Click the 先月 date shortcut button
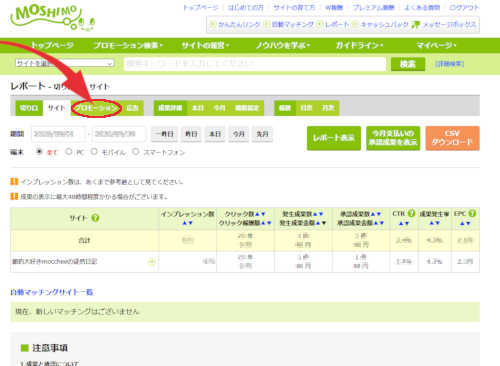The height and width of the screenshot is (366, 500). tap(262, 134)
